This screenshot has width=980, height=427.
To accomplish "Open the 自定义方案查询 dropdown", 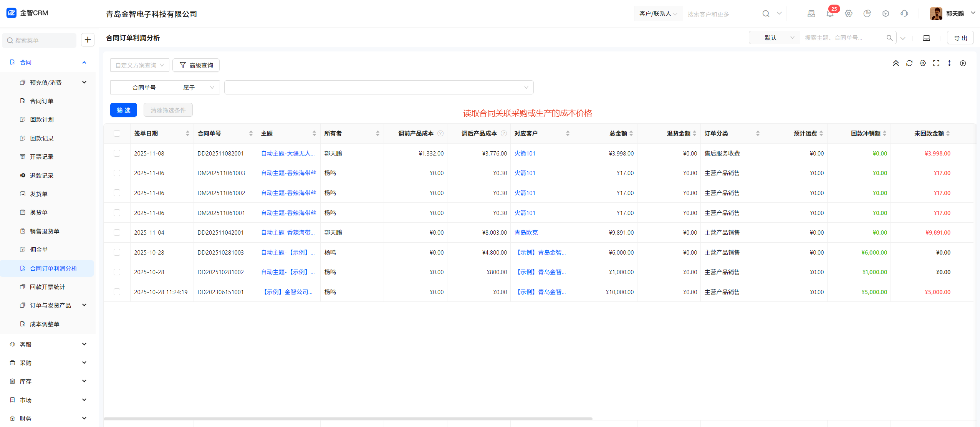I will [x=140, y=65].
